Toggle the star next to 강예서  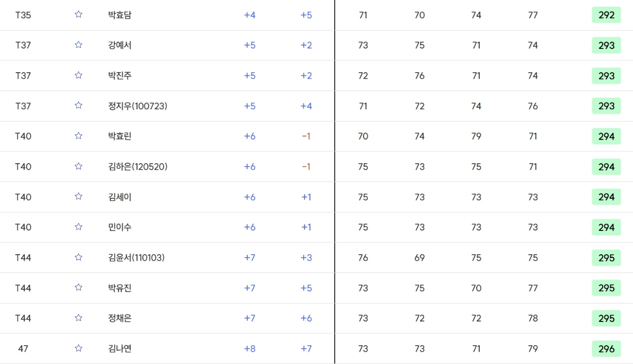point(78,45)
